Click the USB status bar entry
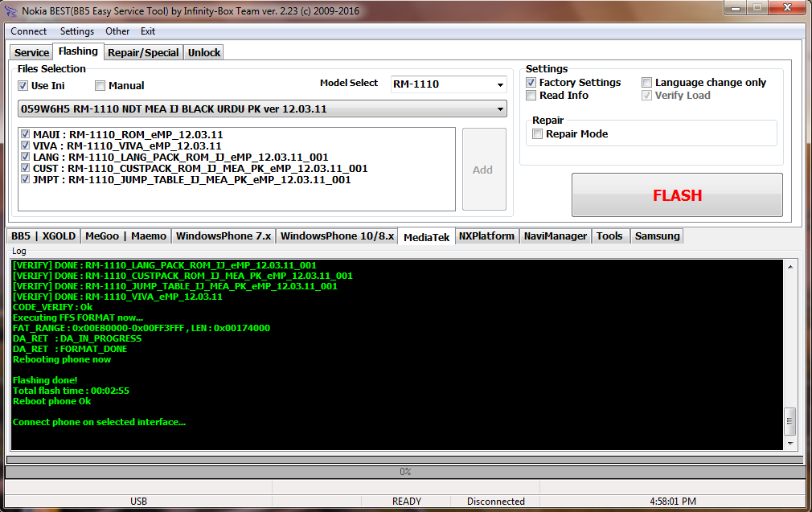This screenshot has height=512, width=812. click(138, 501)
